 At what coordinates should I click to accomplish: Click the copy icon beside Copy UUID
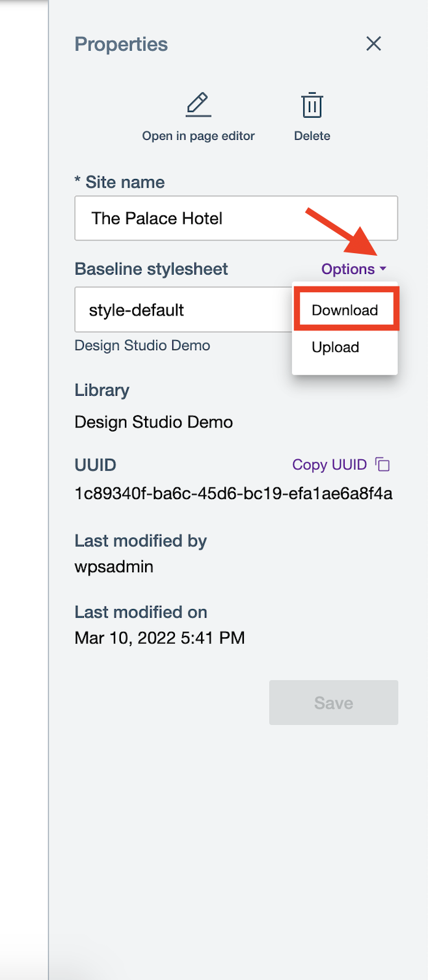coord(382,464)
